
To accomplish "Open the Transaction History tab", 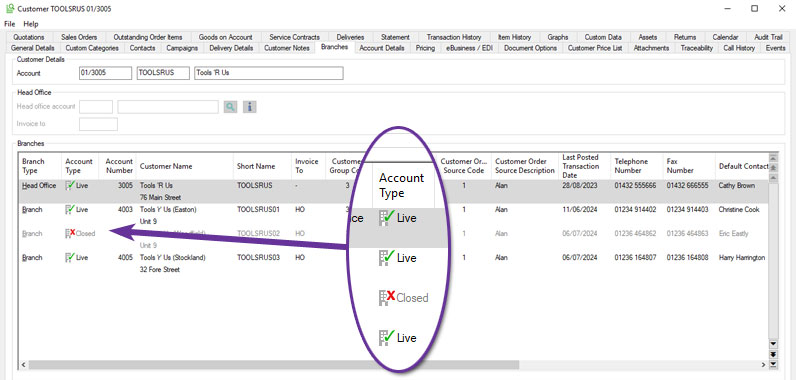I will 454,37.
